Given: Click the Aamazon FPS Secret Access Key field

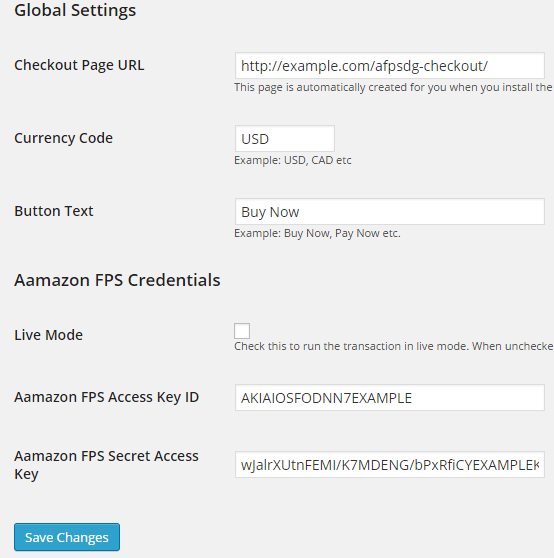Looking at the screenshot, I should 390,465.
